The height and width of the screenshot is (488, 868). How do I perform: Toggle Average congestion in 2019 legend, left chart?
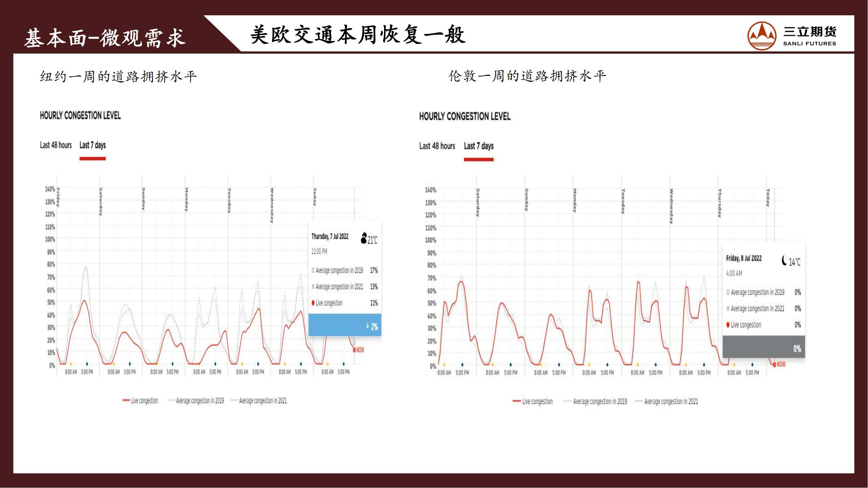pyautogui.click(x=196, y=401)
